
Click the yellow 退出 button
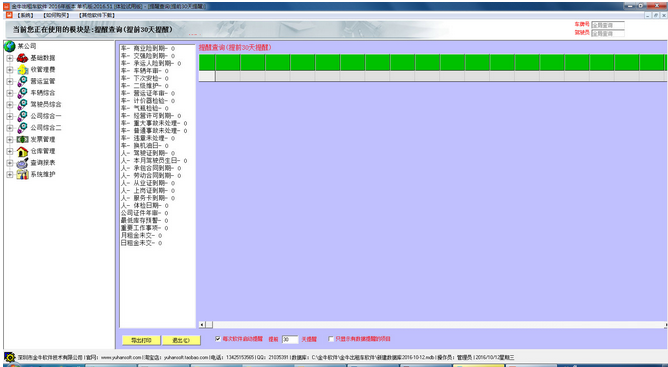tap(181, 340)
